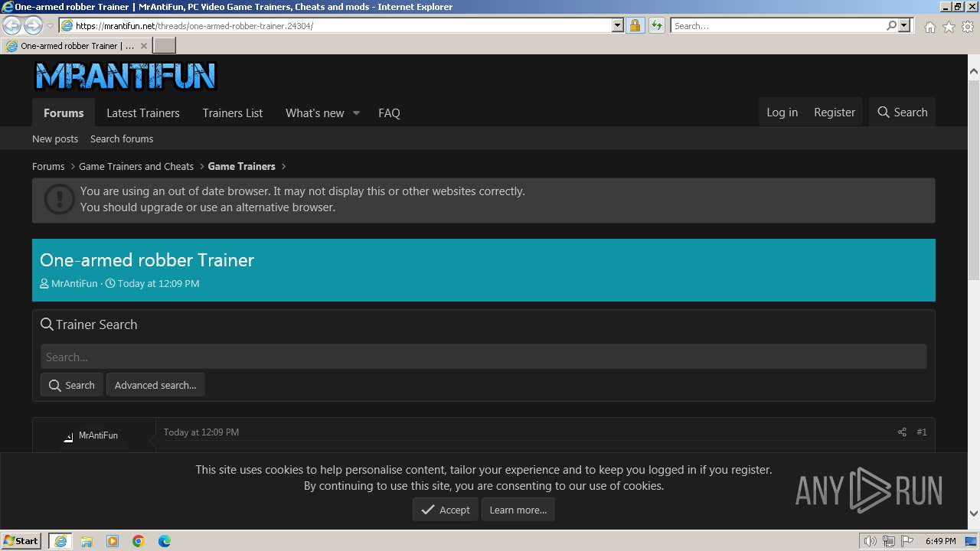Open a new blank browser tab
980x551 pixels.
tap(164, 46)
